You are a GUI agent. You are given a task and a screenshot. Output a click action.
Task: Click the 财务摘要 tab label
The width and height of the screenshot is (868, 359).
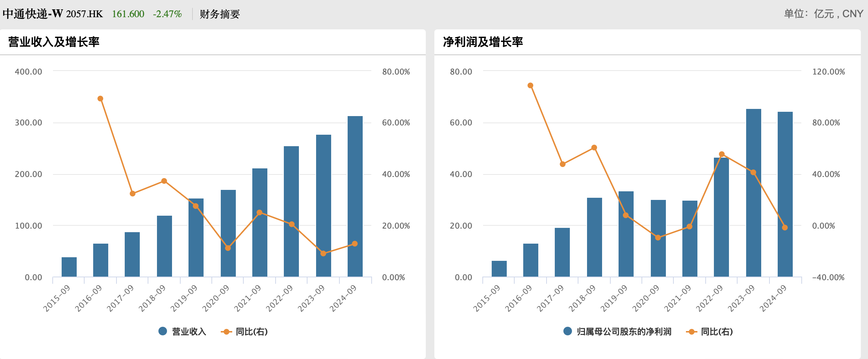point(219,14)
